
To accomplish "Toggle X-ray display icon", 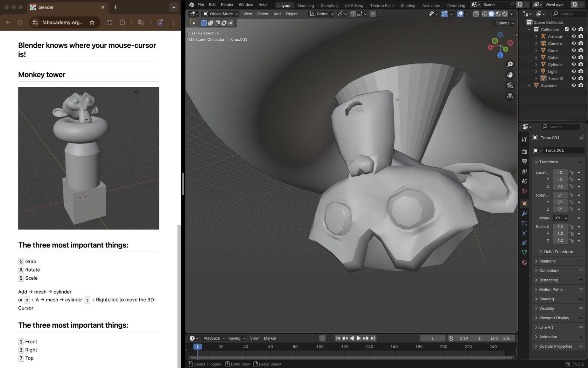I will (x=476, y=14).
